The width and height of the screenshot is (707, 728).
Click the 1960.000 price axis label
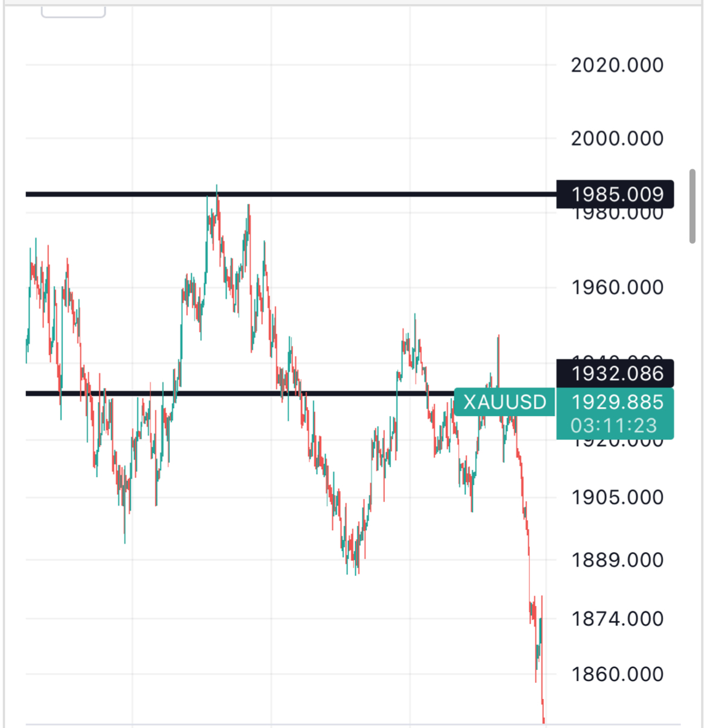click(616, 287)
